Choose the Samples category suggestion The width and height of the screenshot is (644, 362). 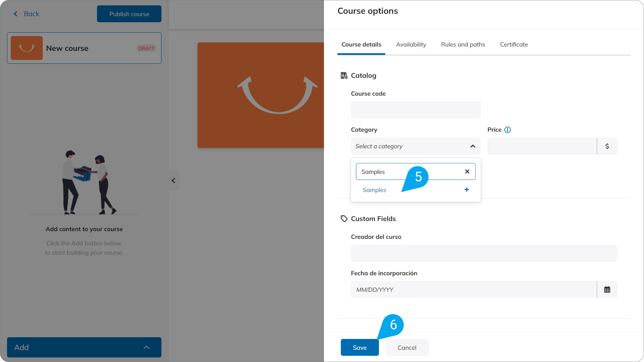(x=374, y=190)
